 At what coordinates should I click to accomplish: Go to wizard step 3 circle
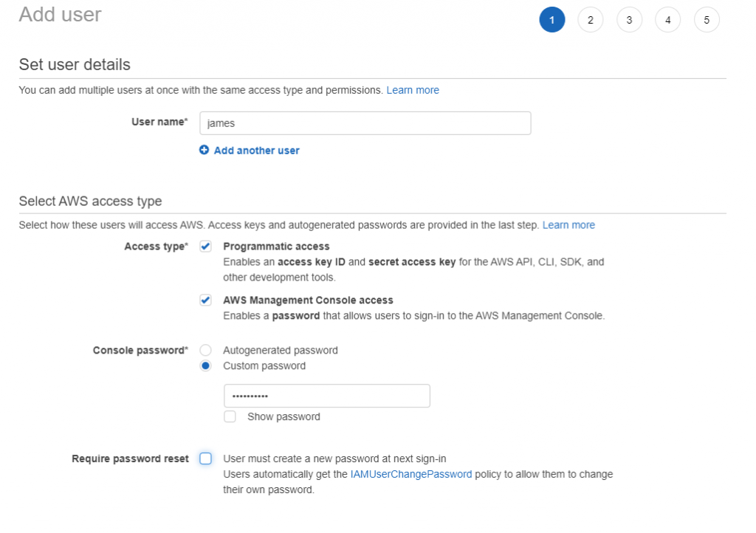pos(629,20)
